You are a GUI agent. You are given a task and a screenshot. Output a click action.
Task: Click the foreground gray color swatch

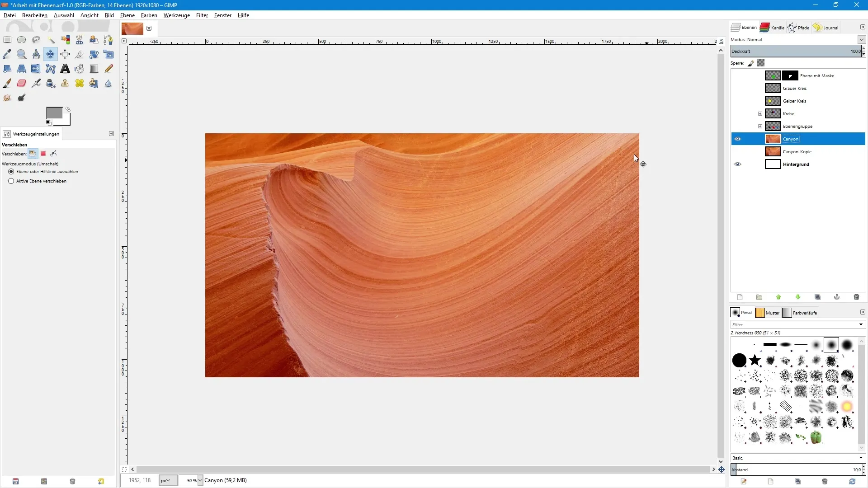pos(54,113)
